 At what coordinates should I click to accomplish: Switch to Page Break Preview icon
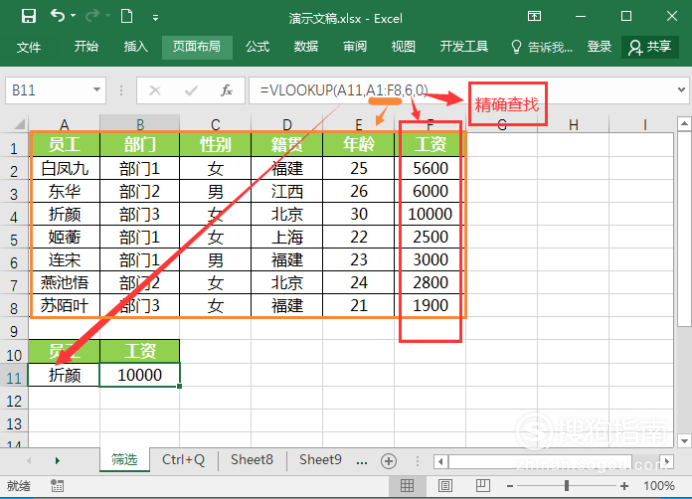483,486
